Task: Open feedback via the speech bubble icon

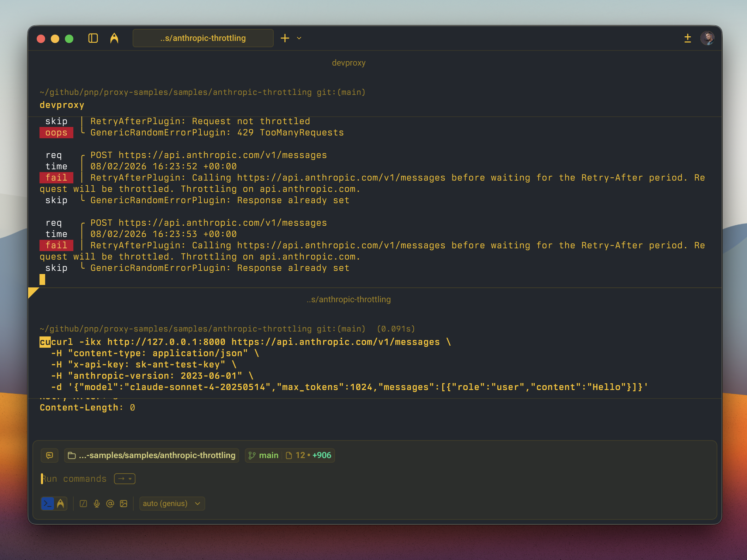Action: (49, 455)
